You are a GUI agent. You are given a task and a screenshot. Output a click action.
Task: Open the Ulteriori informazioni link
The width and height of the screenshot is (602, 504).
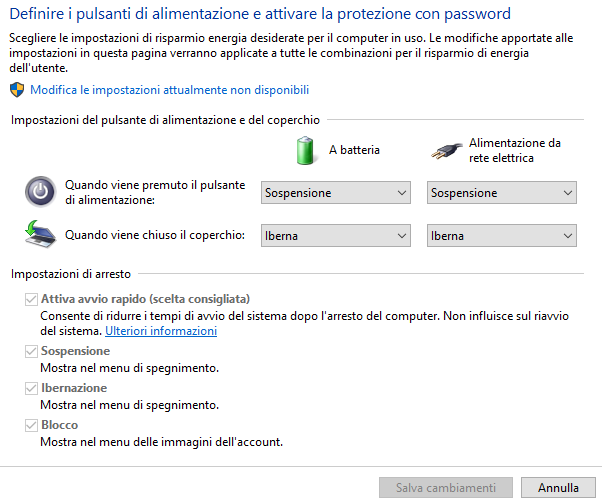[x=161, y=330]
